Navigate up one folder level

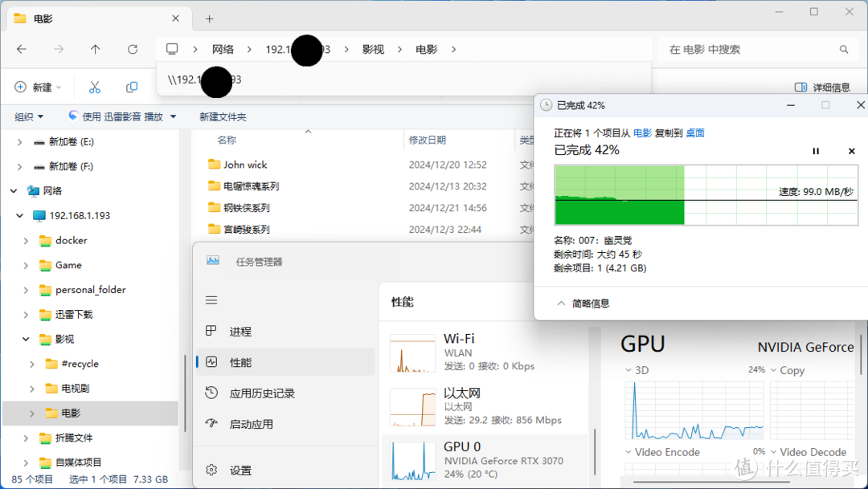click(x=94, y=49)
